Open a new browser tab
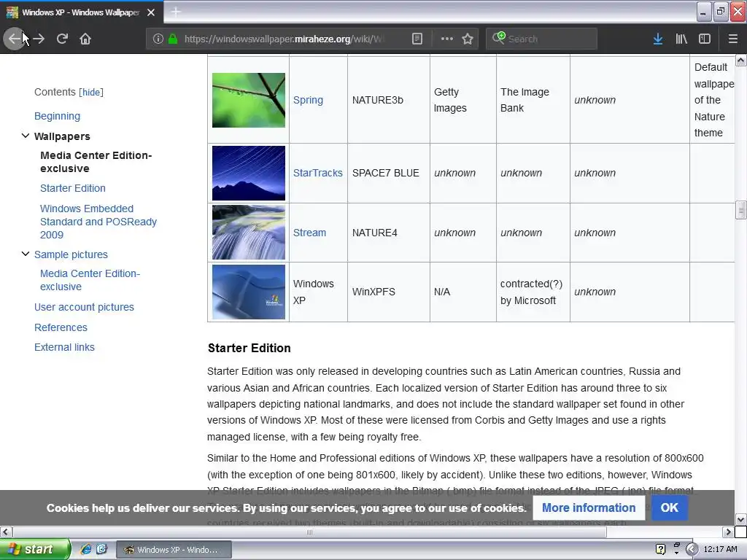Image resolution: width=747 pixels, height=560 pixels. (175, 12)
